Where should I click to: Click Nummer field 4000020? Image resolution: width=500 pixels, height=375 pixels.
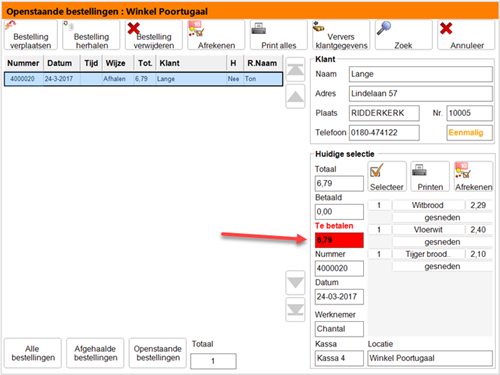339,269
